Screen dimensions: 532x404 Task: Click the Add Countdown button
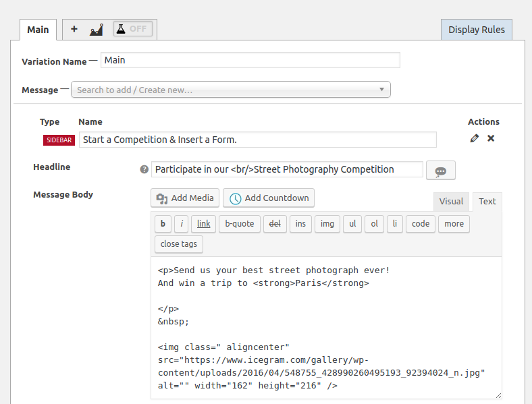click(x=269, y=198)
